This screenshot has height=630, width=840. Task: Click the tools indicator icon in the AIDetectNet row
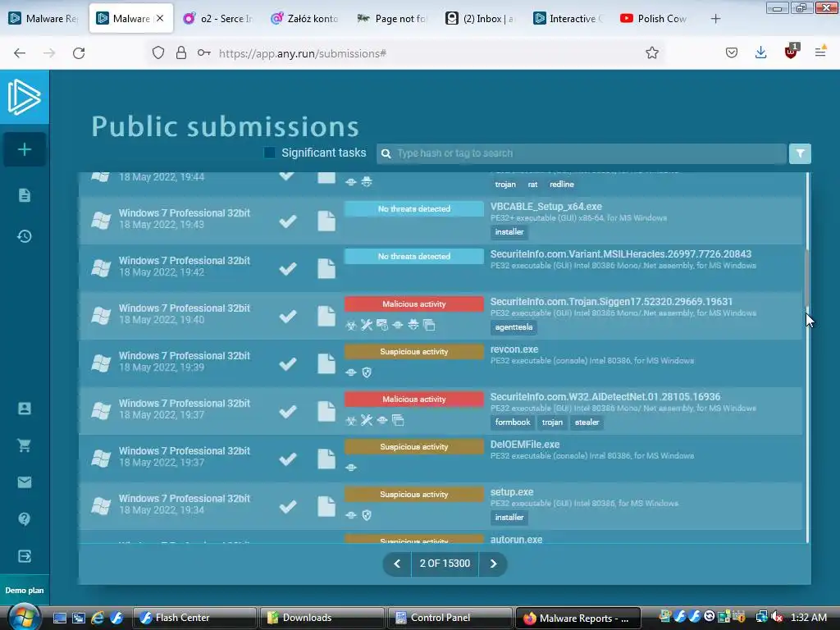click(367, 421)
